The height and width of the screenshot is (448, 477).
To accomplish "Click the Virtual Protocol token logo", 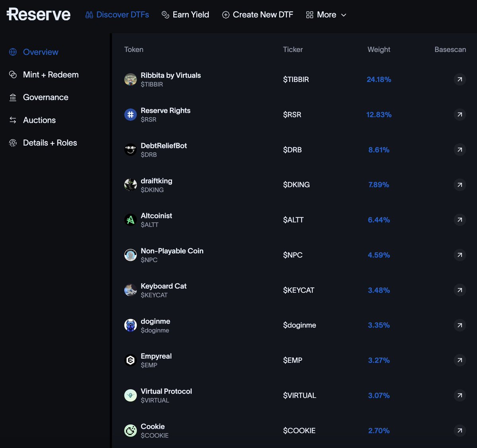I will coord(130,396).
